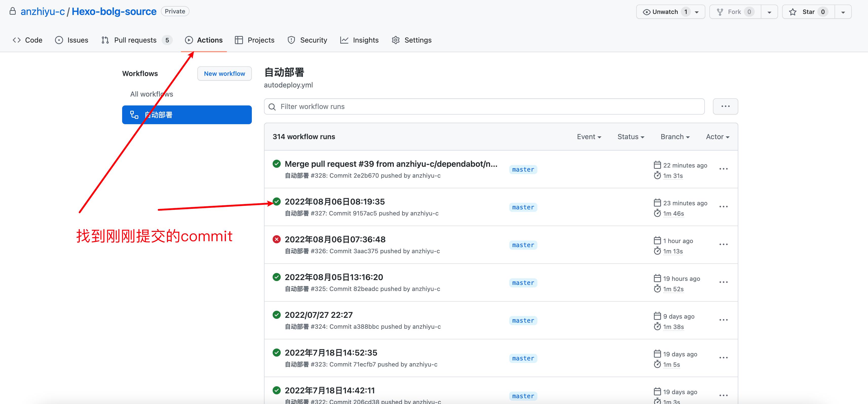Open the Status filter dropdown
This screenshot has height=404, width=868.
tap(630, 137)
